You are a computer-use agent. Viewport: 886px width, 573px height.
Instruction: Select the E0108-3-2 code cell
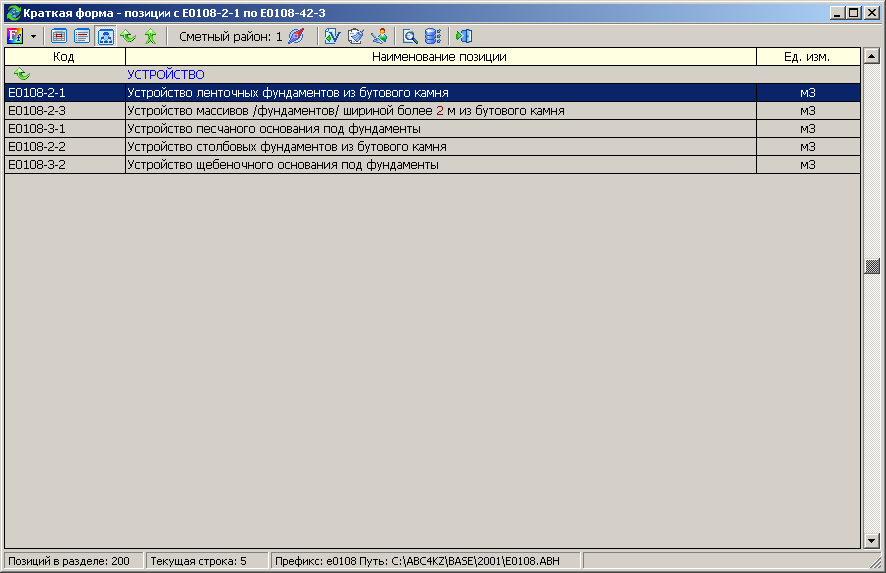[64, 165]
